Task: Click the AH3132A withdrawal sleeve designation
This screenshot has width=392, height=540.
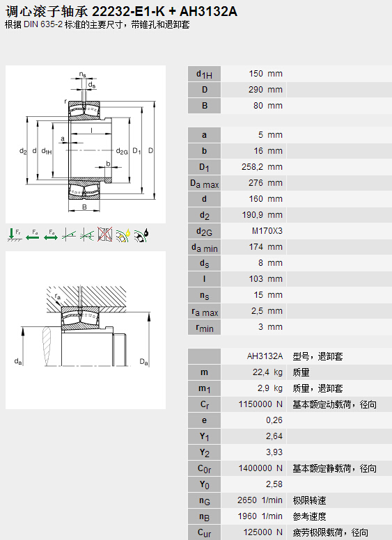Action: click(265, 356)
